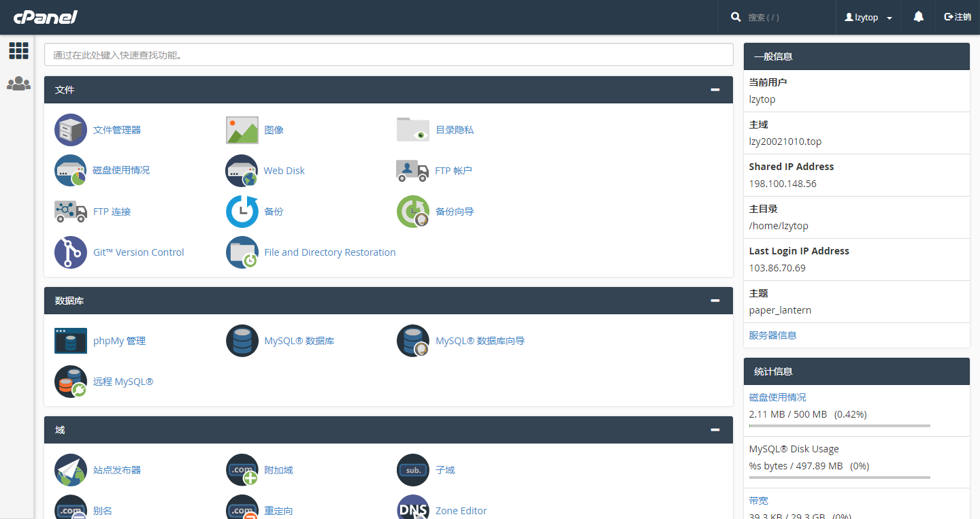Open the 服务器信息 link

773,335
